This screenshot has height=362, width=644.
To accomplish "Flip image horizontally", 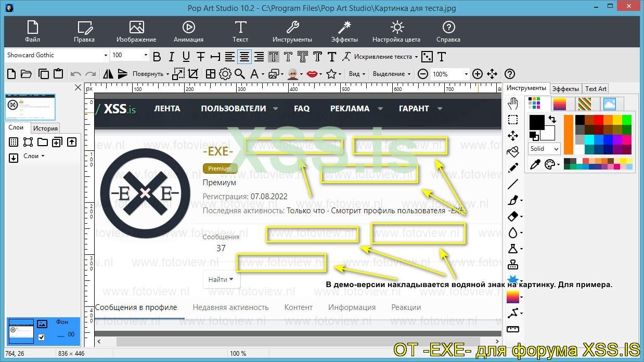I will click(x=108, y=74).
